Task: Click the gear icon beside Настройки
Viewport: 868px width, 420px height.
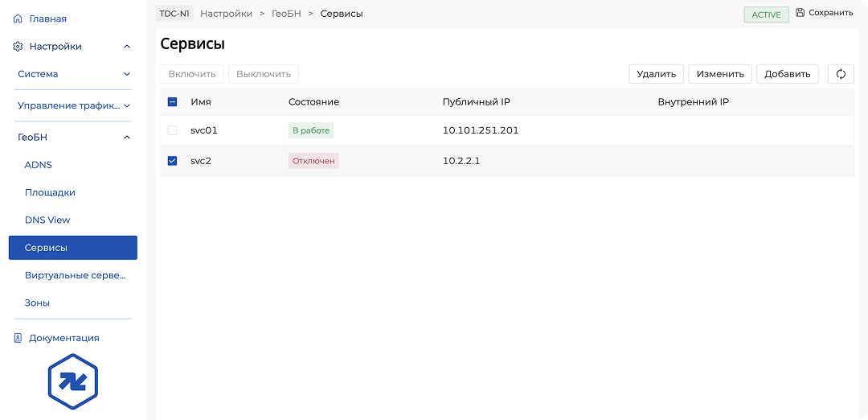Action: tap(18, 47)
